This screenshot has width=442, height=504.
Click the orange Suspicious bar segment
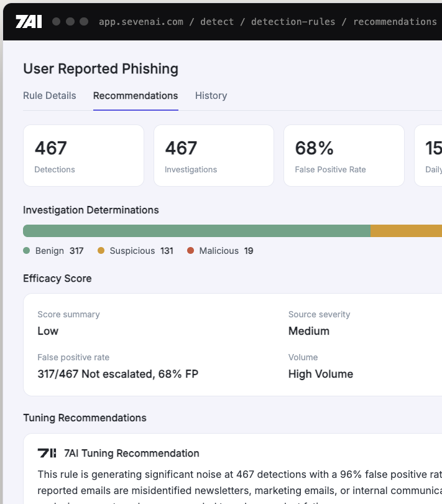pyautogui.click(x=406, y=231)
